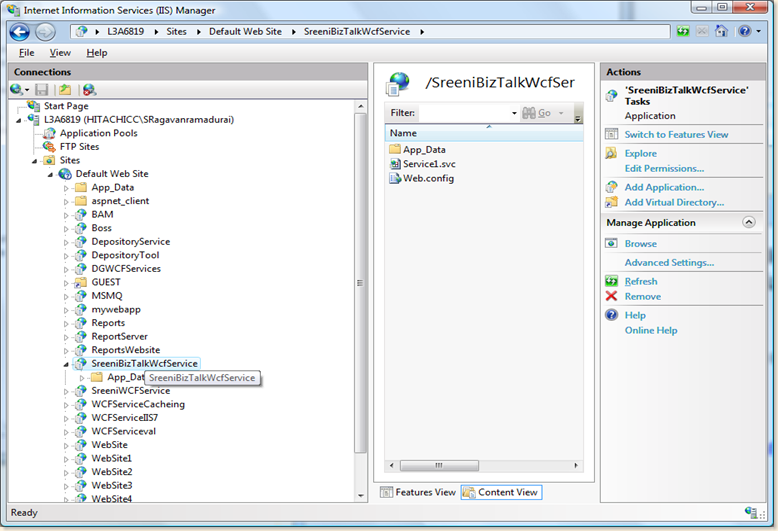Select the Application Pools node

point(98,133)
